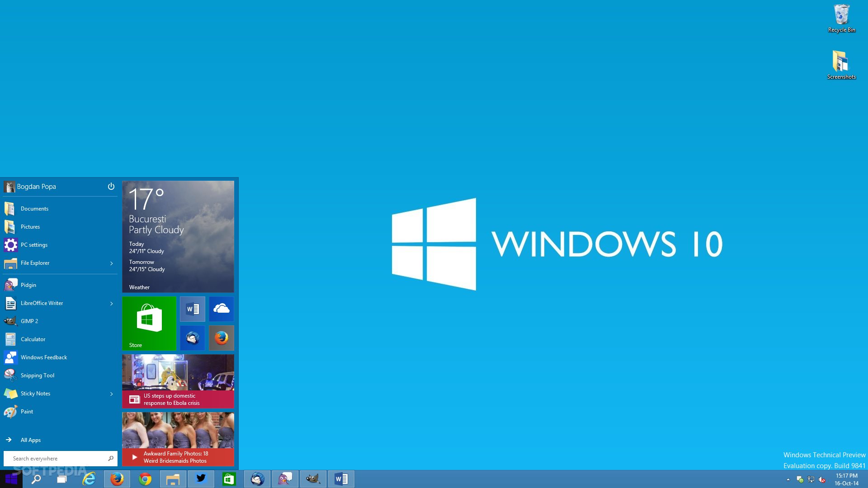Click the volume icon in system tray
Screen dimensions: 868x488
(822, 479)
